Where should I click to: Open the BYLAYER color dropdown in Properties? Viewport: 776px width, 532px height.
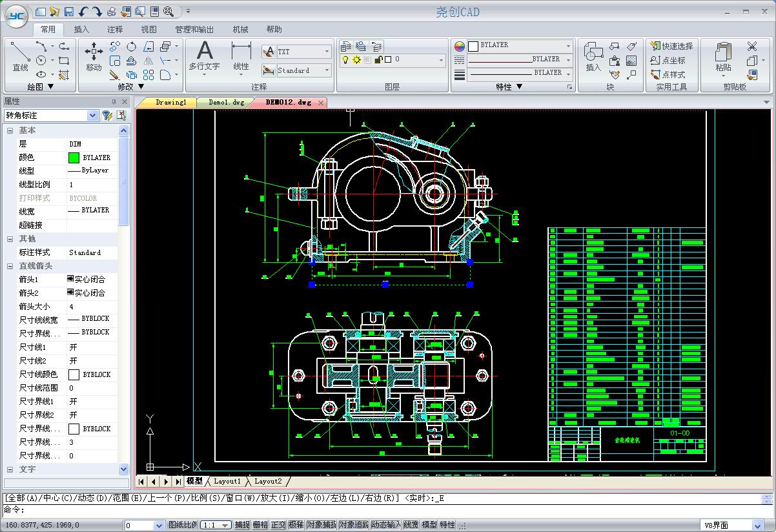click(568, 46)
